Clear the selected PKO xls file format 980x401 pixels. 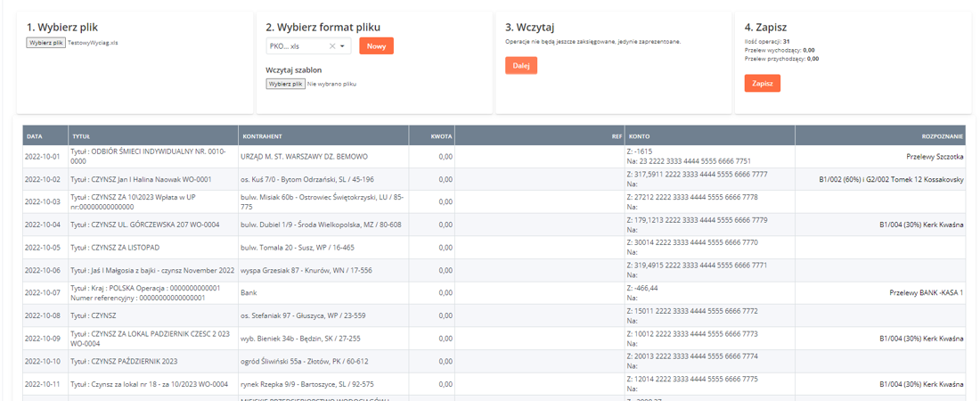click(x=332, y=46)
